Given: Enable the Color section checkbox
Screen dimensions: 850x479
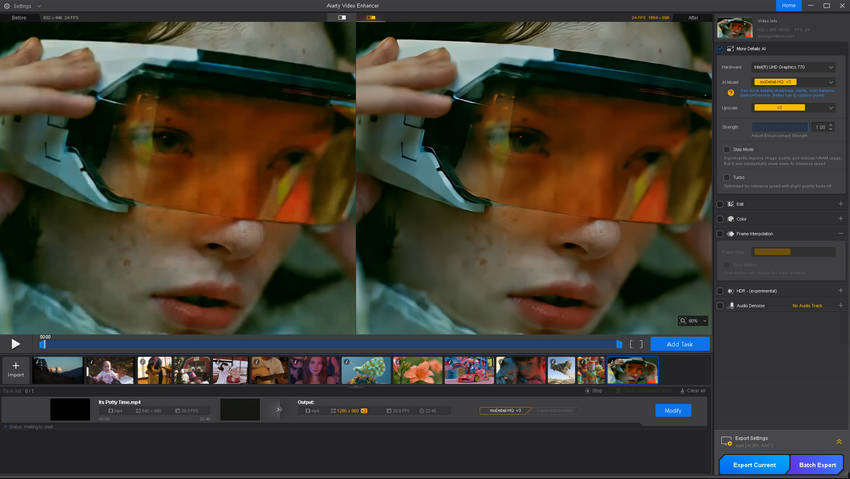Looking at the screenshot, I should tap(720, 219).
